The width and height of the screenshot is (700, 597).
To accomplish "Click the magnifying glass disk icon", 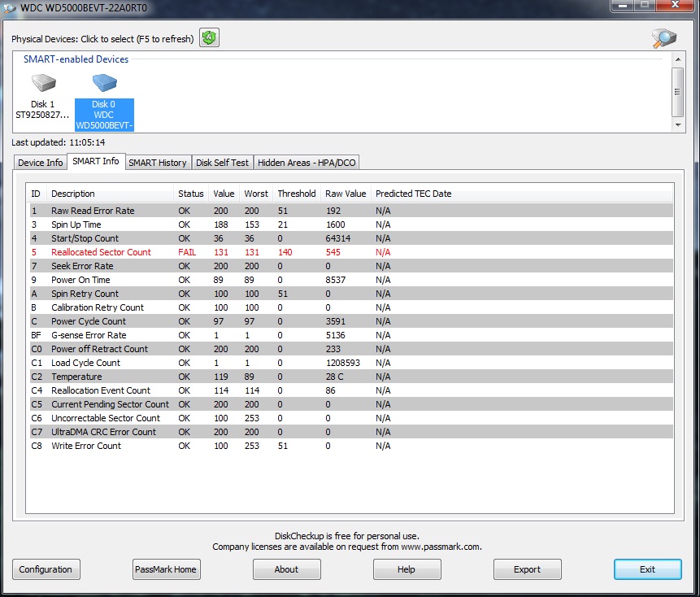I will coord(664,38).
